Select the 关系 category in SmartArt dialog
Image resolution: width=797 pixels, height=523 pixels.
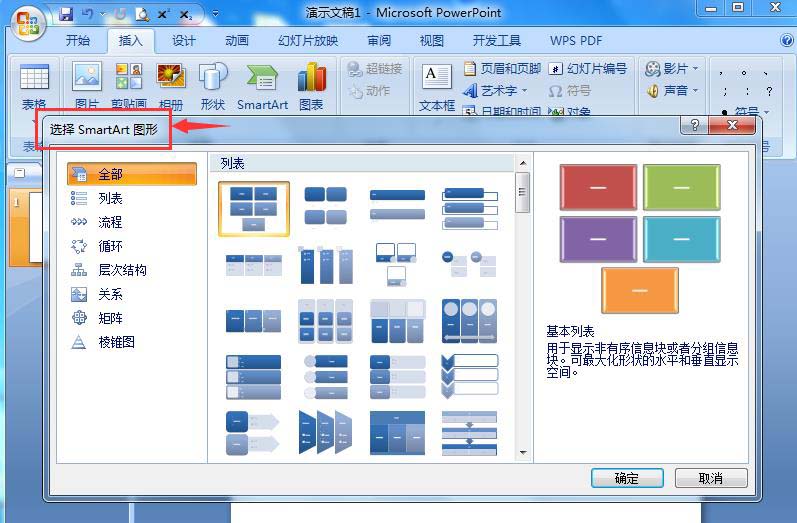point(132,294)
